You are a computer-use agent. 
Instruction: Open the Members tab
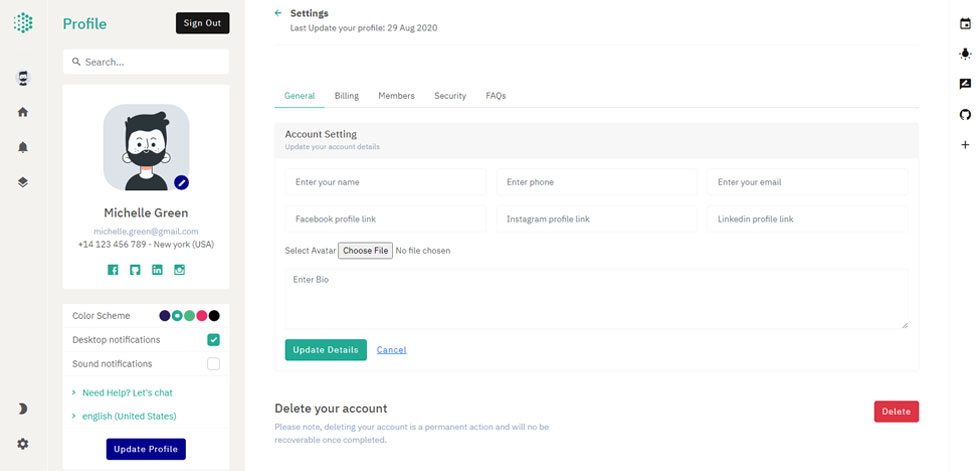click(396, 96)
